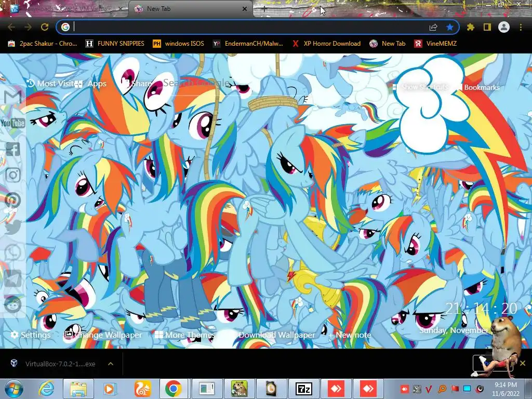Click Share on the new tab page
This screenshot has height=399, width=532.
point(137,84)
